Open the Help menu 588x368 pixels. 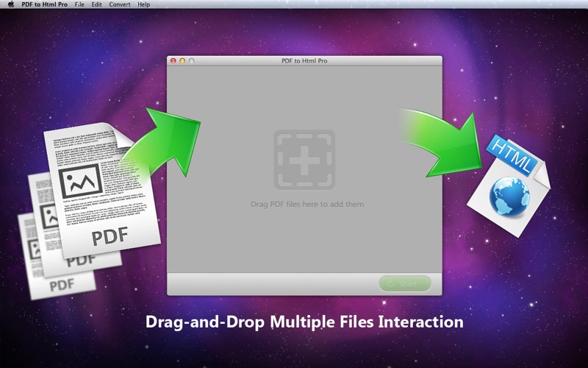[143, 4]
